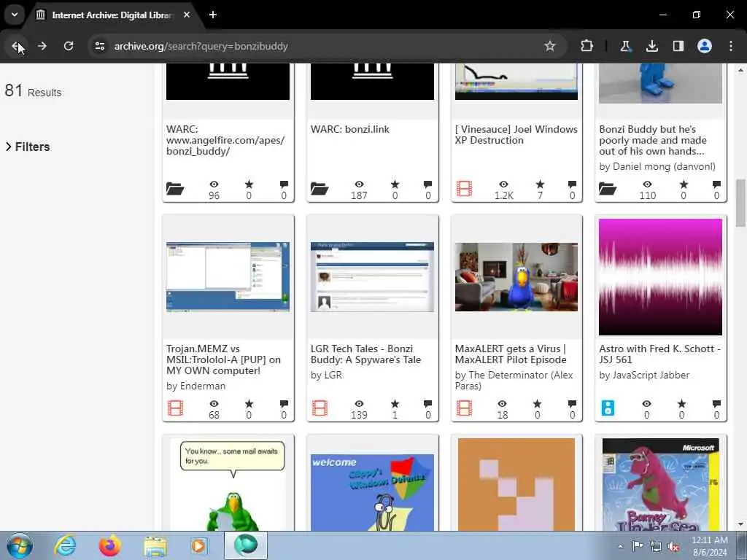Screen dimensions: 747x560
Task: Open Windows Explorer folder in taskbar
Action: pyautogui.click(x=155, y=545)
